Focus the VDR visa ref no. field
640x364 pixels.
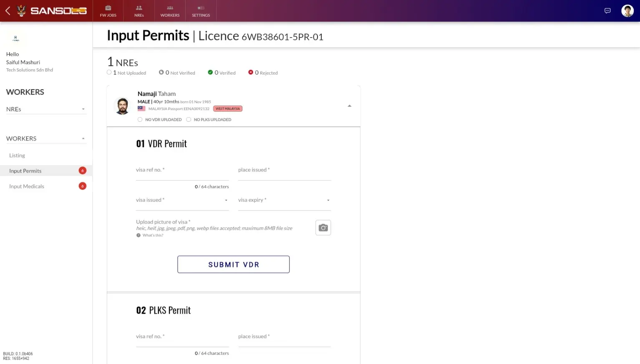tap(182, 172)
